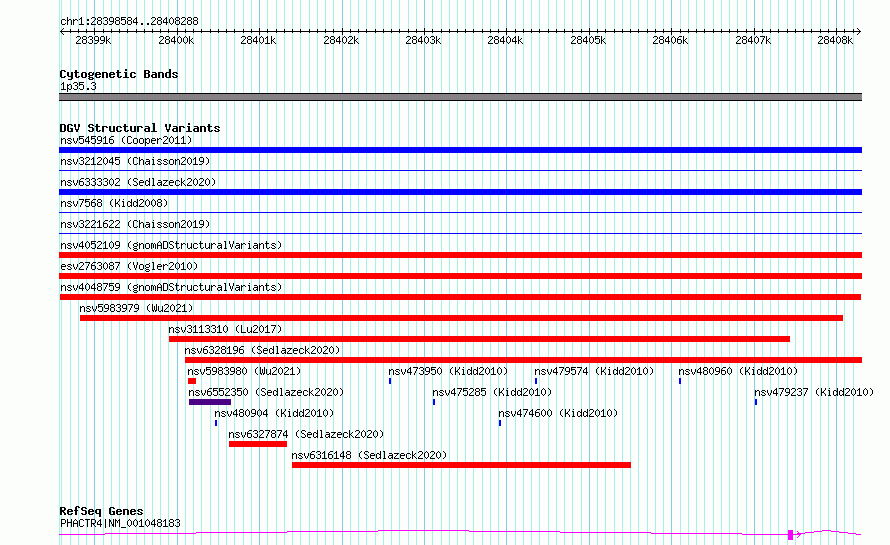Open nsv475285 (Kidd2010) label
Screen dimensions: 890x545
pyautogui.click(x=492, y=392)
